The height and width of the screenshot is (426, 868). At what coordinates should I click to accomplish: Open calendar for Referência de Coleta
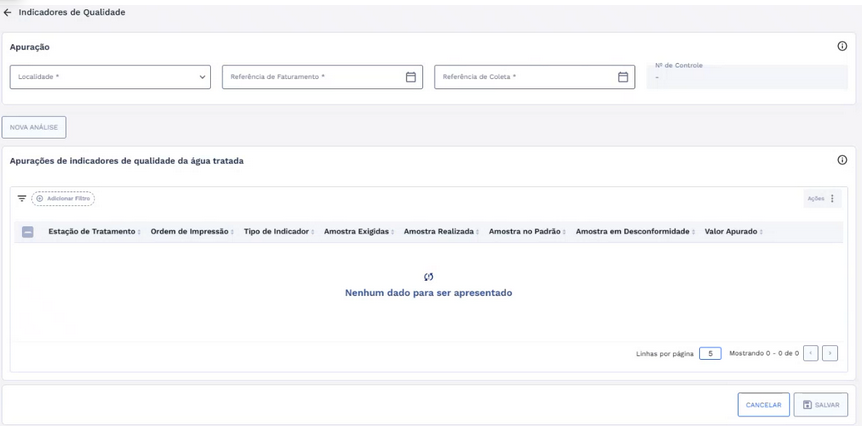622,77
